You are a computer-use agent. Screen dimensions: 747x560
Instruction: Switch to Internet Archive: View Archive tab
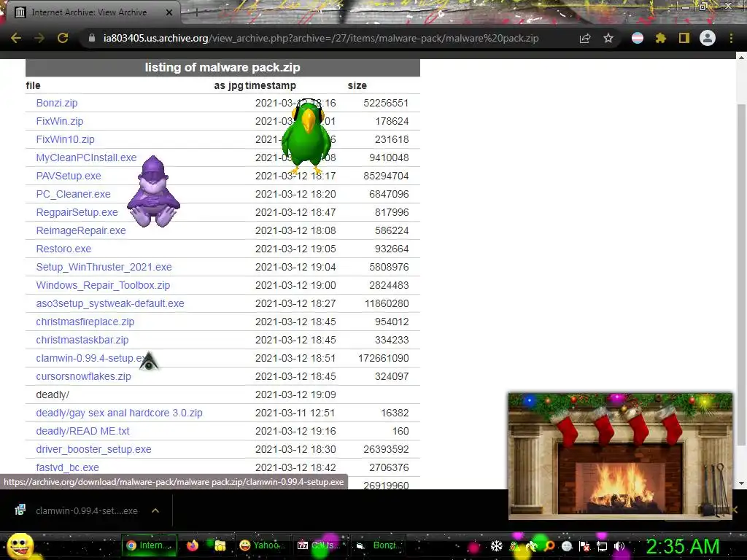[x=90, y=12]
